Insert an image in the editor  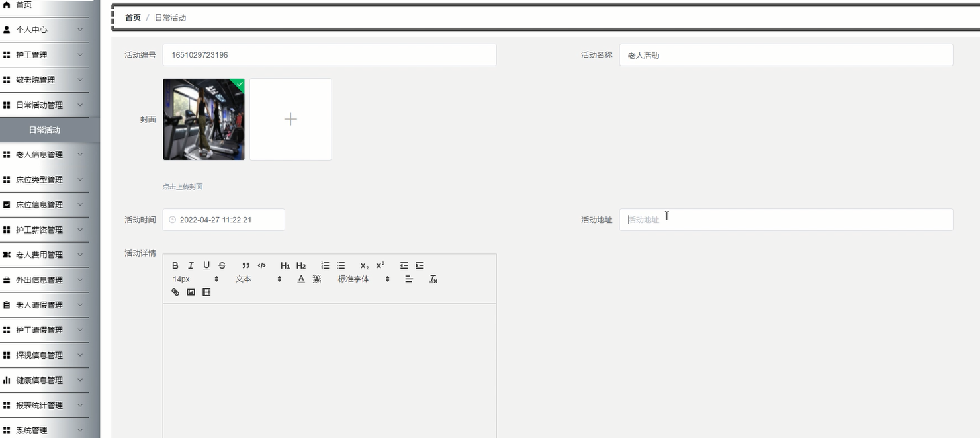click(191, 292)
